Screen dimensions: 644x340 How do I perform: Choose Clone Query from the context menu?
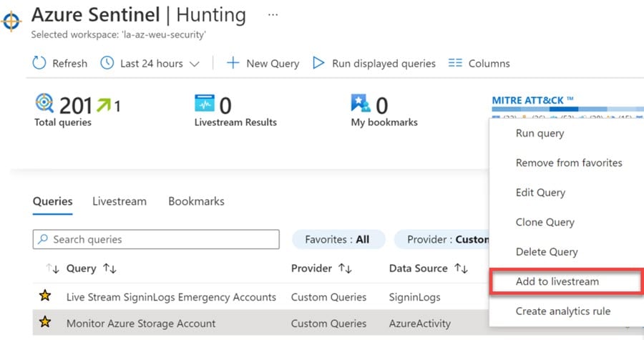pyautogui.click(x=545, y=222)
